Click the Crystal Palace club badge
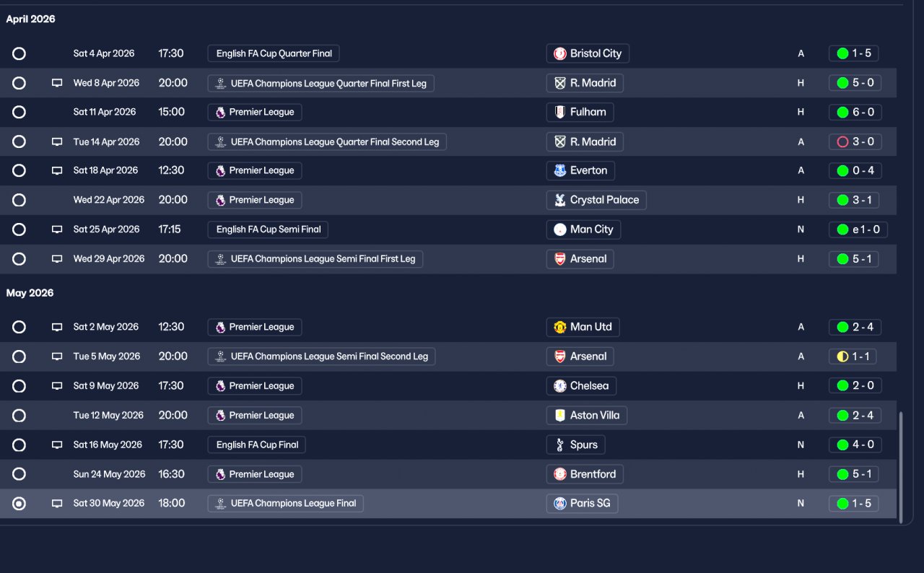The width and height of the screenshot is (924, 573). pos(559,200)
